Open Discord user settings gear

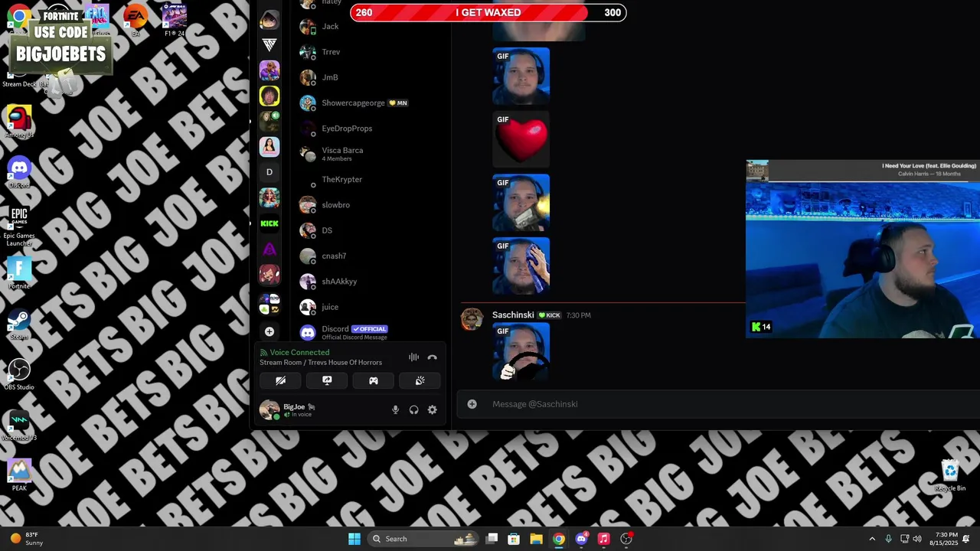[433, 410]
